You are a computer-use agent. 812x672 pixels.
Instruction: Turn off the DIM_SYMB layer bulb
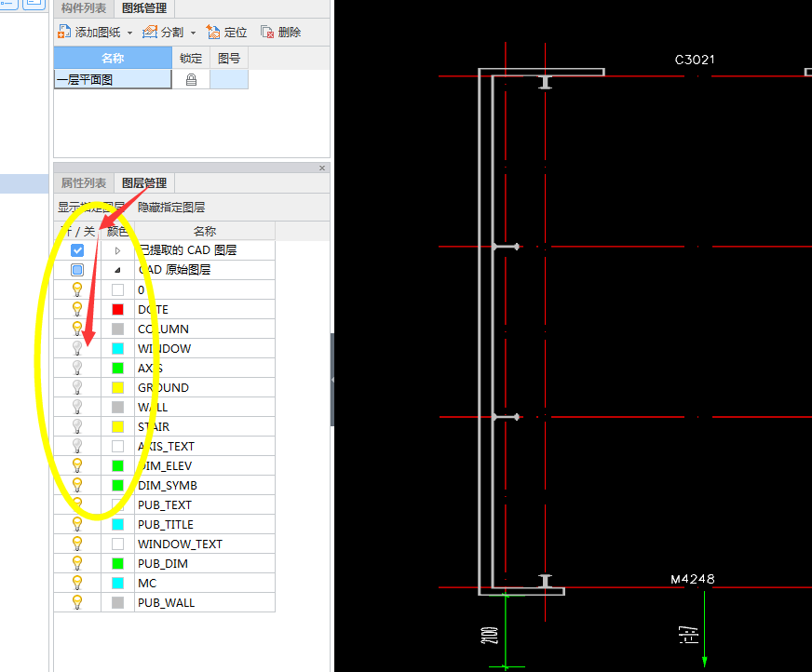click(77, 485)
